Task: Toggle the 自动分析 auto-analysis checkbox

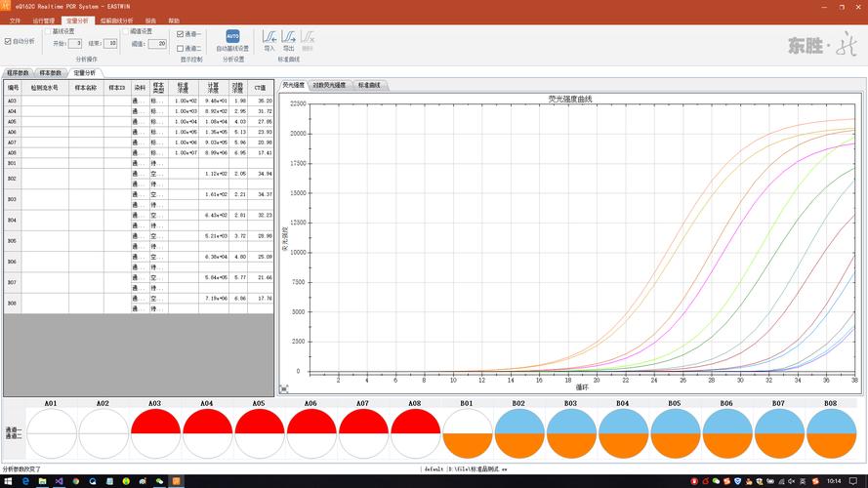Action: 8,42
